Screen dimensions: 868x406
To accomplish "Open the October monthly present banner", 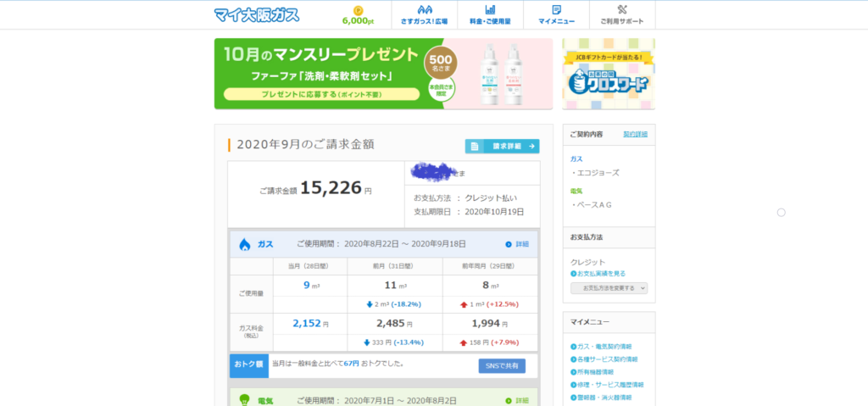I will [383, 74].
